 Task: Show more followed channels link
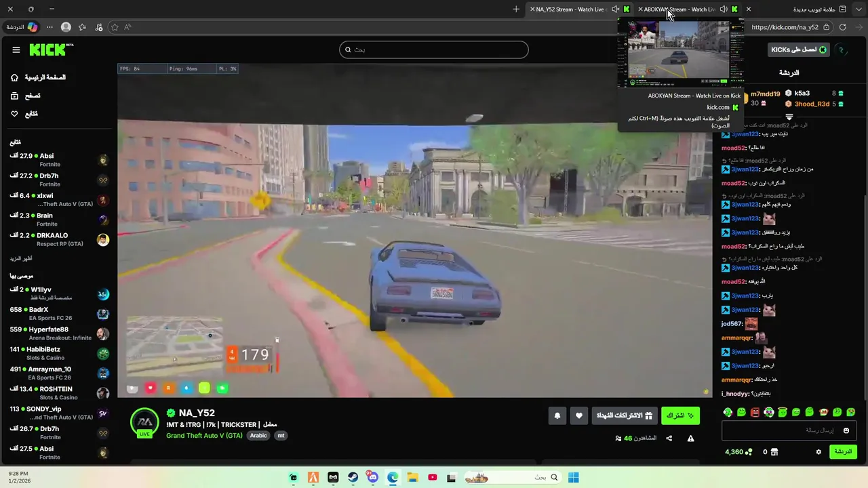(21, 258)
